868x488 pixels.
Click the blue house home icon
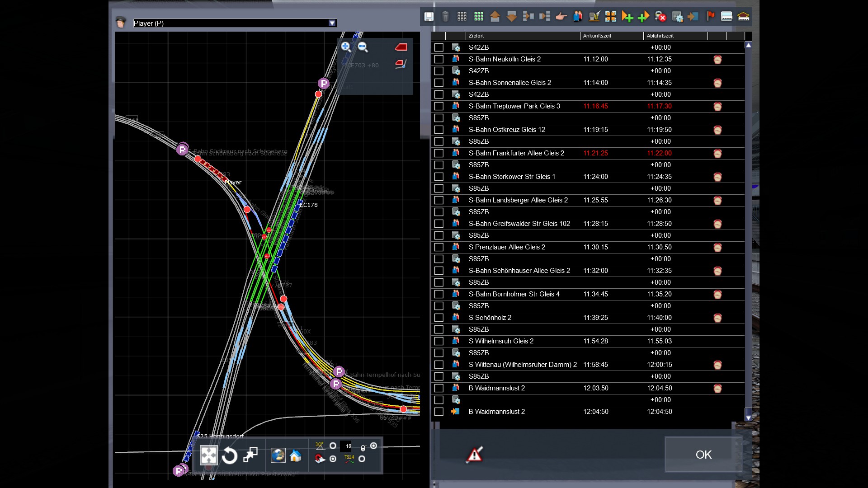pyautogui.click(x=296, y=455)
